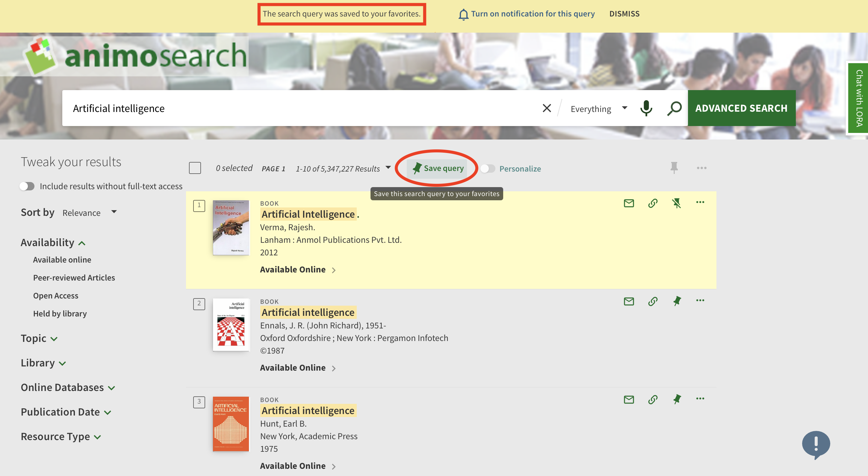Copy permalink for the second result
Image resolution: width=868 pixels, height=476 pixels.
click(x=653, y=301)
